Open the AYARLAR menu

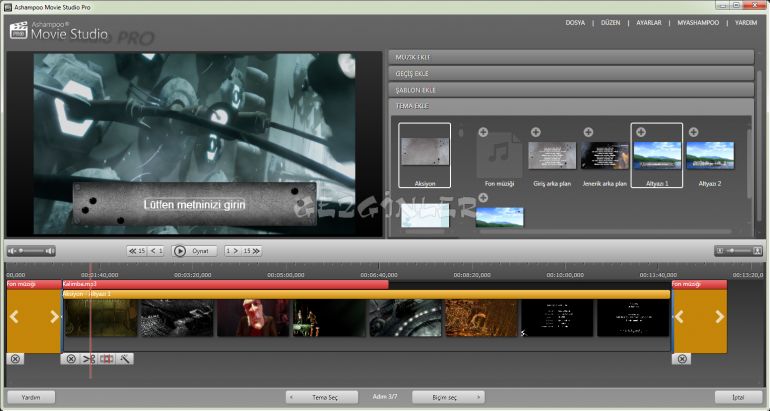click(x=649, y=23)
